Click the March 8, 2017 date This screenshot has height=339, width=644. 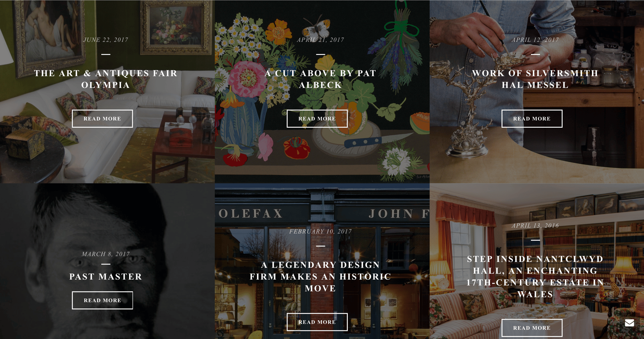pos(106,254)
